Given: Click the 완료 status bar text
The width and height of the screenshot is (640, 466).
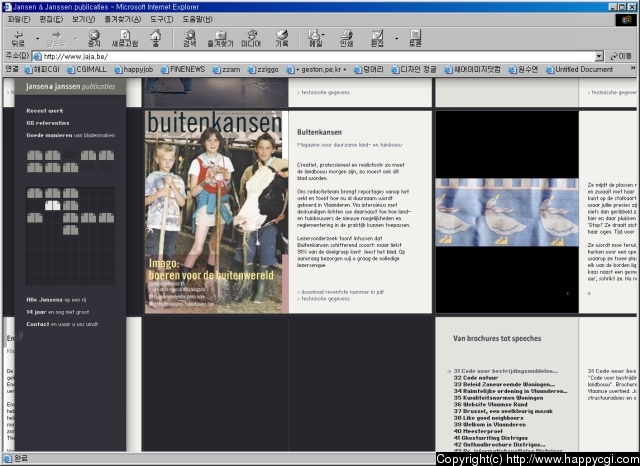Looking at the screenshot, I should (21, 458).
